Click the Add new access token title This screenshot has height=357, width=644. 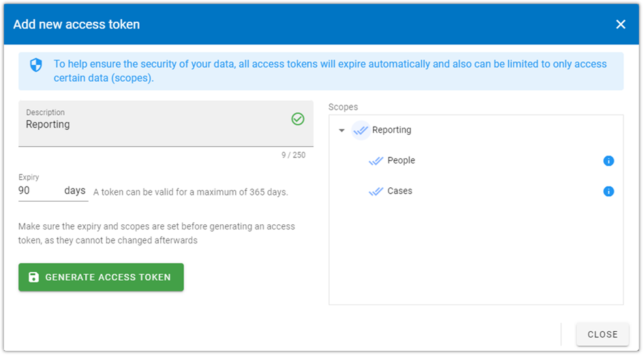(76, 25)
